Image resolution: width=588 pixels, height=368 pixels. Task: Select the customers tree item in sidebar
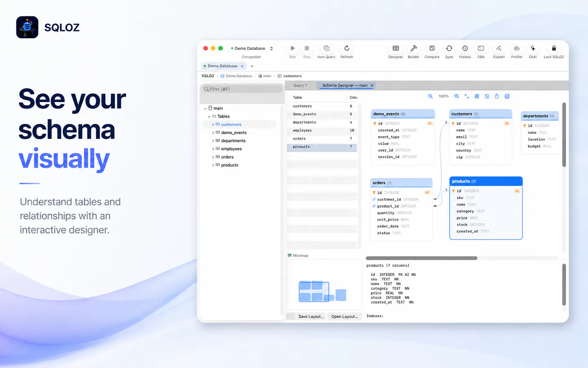coord(240,125)
